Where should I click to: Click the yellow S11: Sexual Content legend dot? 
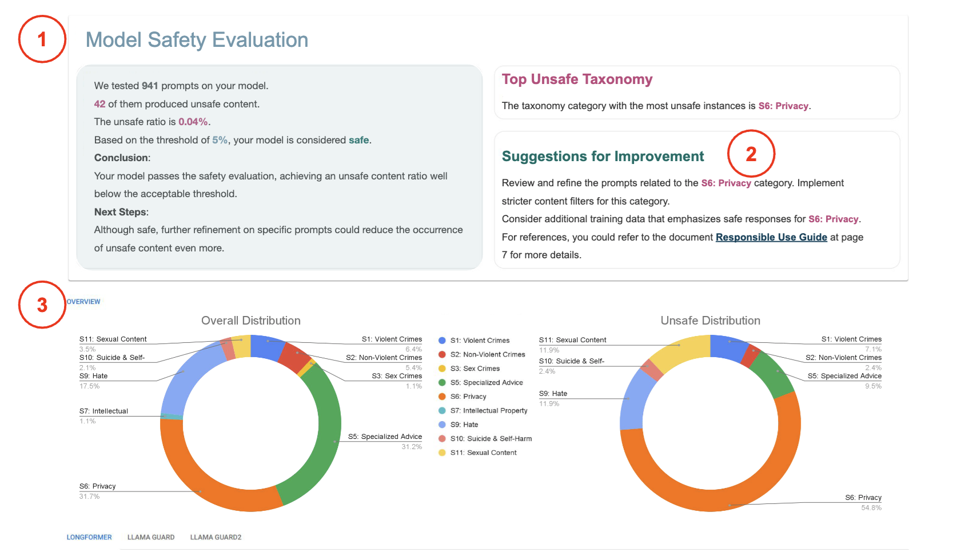pyautogui.click(x=442, y=453)
